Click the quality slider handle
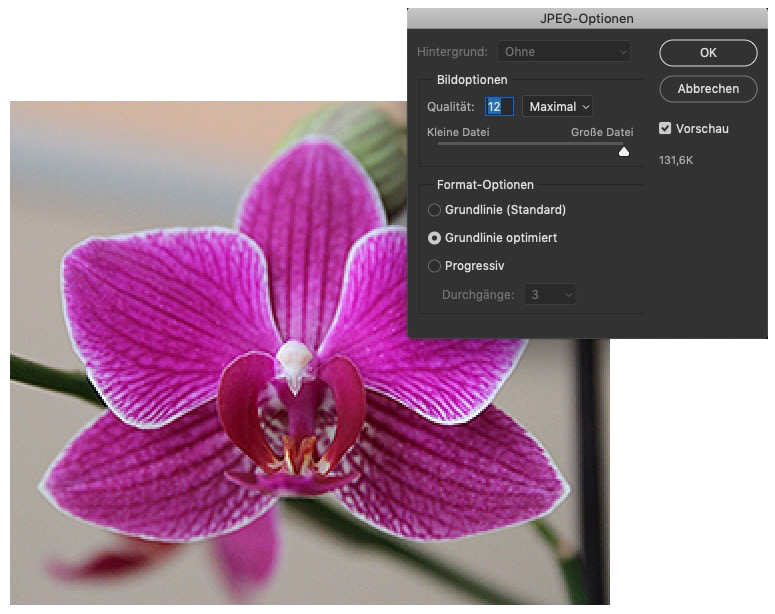 624,151
